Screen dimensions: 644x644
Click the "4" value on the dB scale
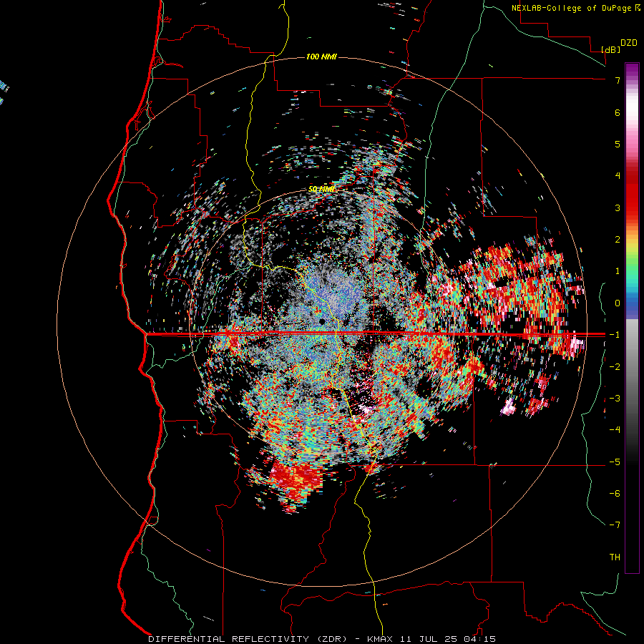tap(618, 176)
